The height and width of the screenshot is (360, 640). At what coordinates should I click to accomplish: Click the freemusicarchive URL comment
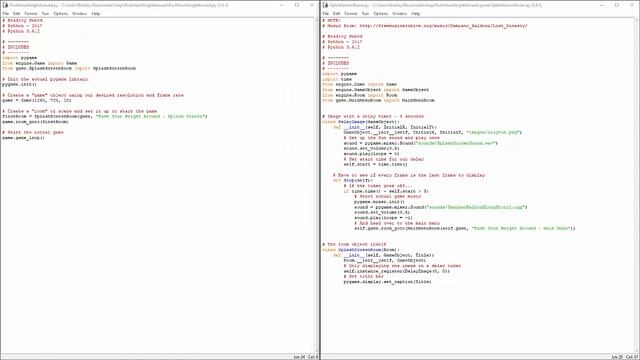tap(425, 26)
